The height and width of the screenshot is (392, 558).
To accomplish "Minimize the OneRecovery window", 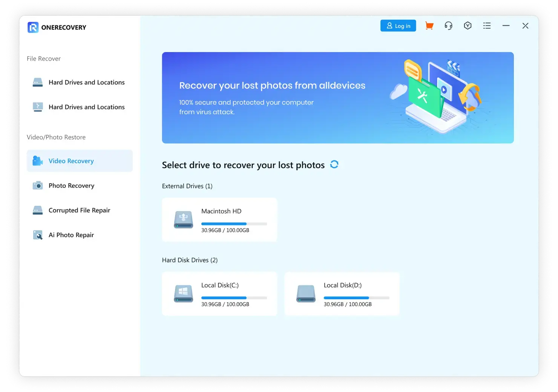I will (506, 26).
